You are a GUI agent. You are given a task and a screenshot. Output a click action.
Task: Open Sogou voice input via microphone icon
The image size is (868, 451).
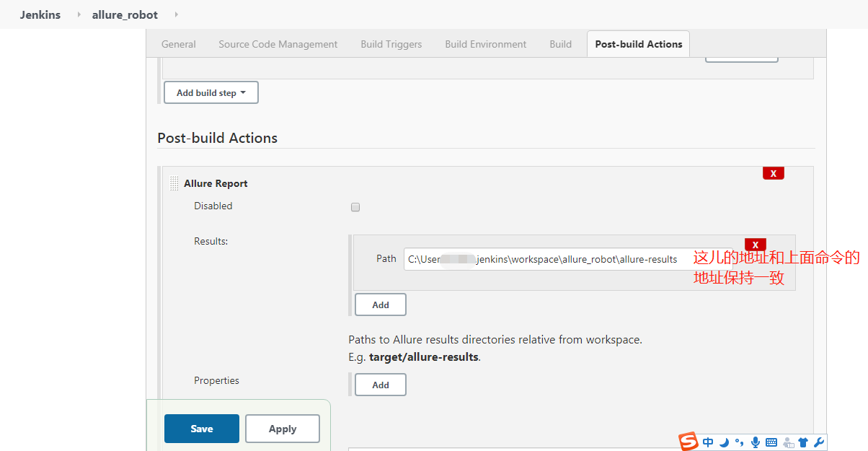coord(755,442)
